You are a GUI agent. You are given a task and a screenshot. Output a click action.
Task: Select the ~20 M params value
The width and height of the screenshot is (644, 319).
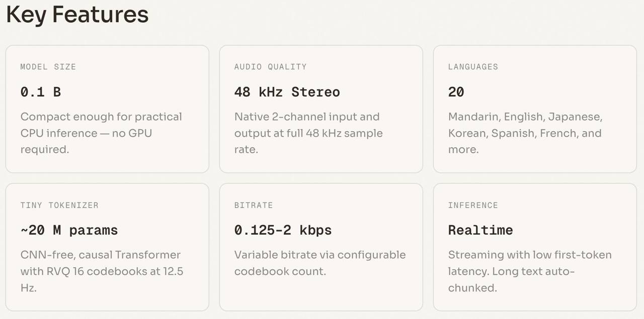[x=69, y=230]
